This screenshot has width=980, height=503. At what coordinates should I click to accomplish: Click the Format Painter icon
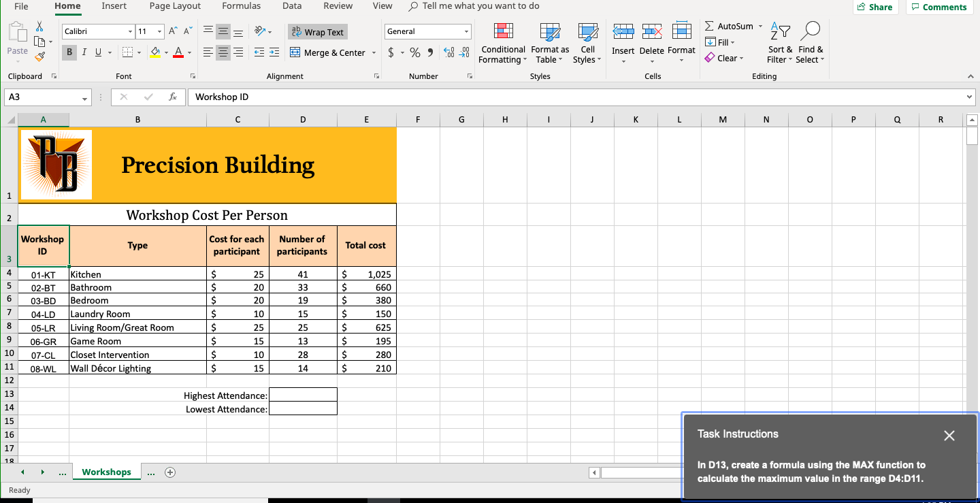(41, 57)
